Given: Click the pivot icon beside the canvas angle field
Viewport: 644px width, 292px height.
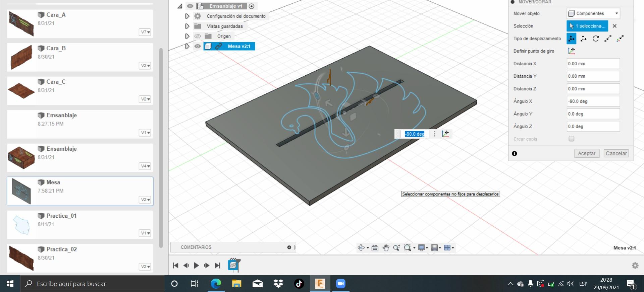Looking at the screenshot, I should (x=445, y=134).
